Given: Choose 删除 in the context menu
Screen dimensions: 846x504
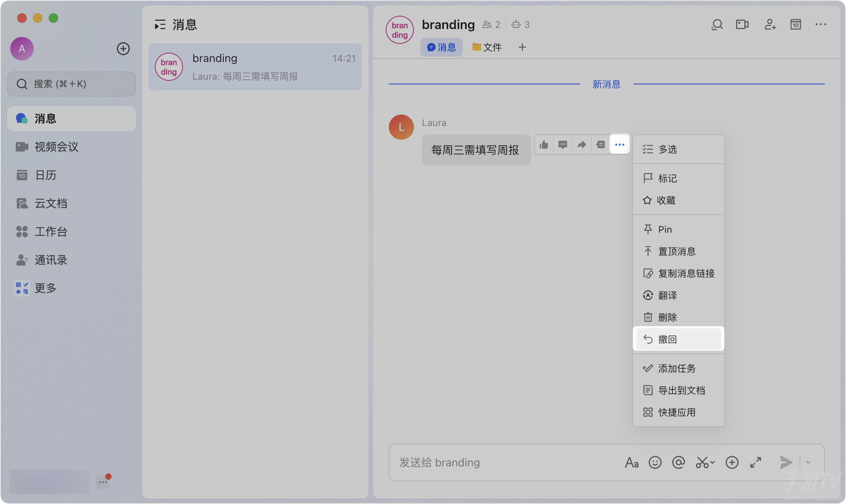Looking at the screenshot, I should [679, 317].
